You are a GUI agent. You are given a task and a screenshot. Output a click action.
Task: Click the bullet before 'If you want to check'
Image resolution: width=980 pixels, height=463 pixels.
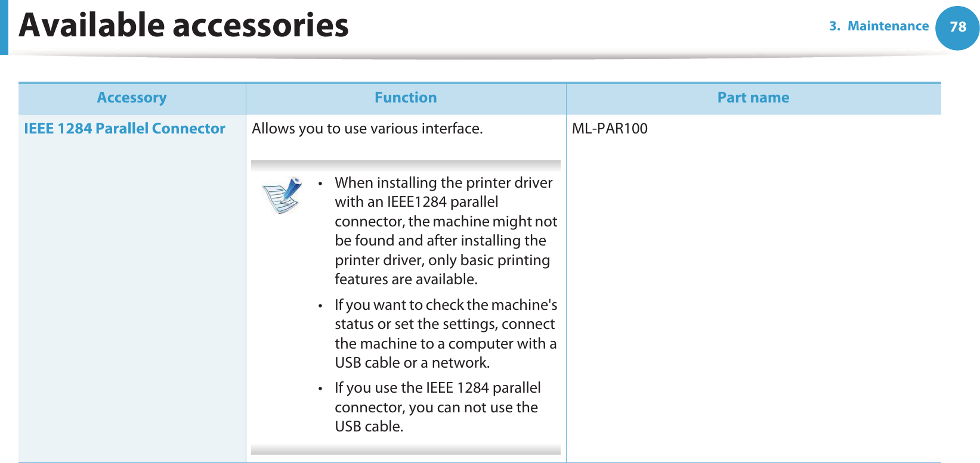pos(320,306)
